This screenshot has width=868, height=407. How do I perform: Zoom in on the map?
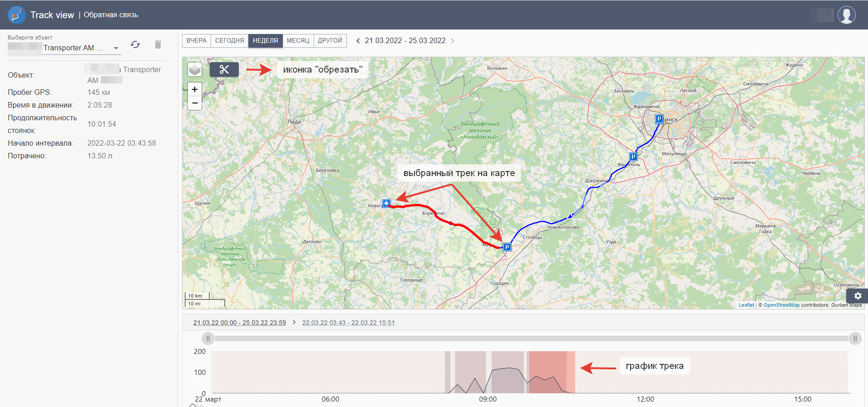pos(195,89)
